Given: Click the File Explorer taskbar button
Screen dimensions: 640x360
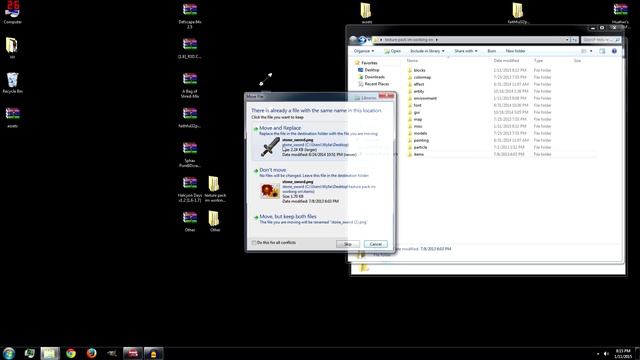Looking at the screenshot, I should click(50, 353).
